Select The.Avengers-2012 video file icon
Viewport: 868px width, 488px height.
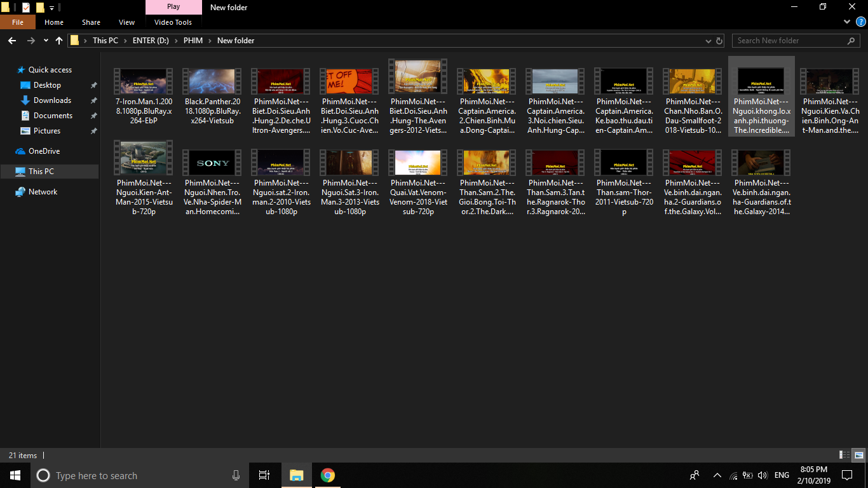(418, 77)
